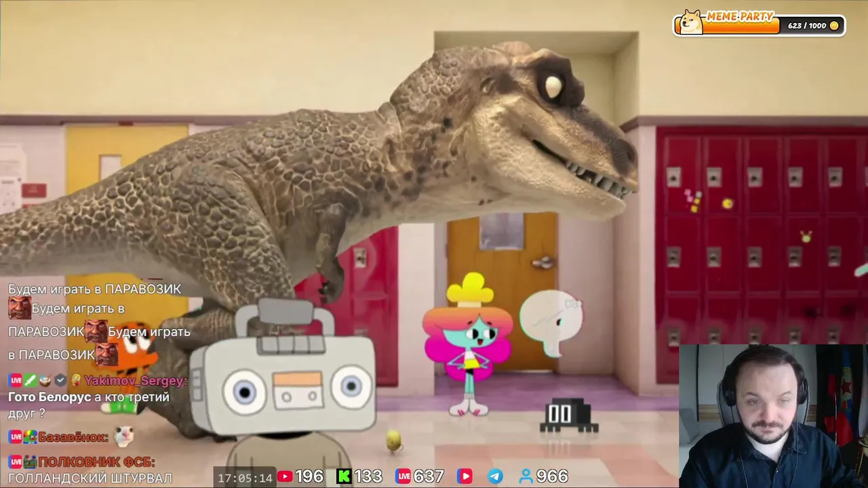This screenshot has width=868, height=488.
Task: Click the 17:05:14 clock display
Action: pyautogui.click(x=245, y=478)
